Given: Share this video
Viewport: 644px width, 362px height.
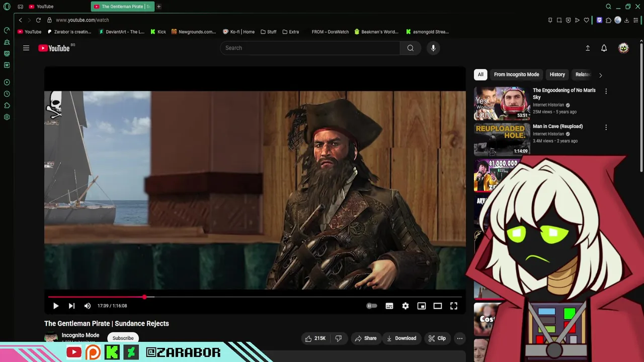Looking at the screenshot, I should click(x=366, y=338).
